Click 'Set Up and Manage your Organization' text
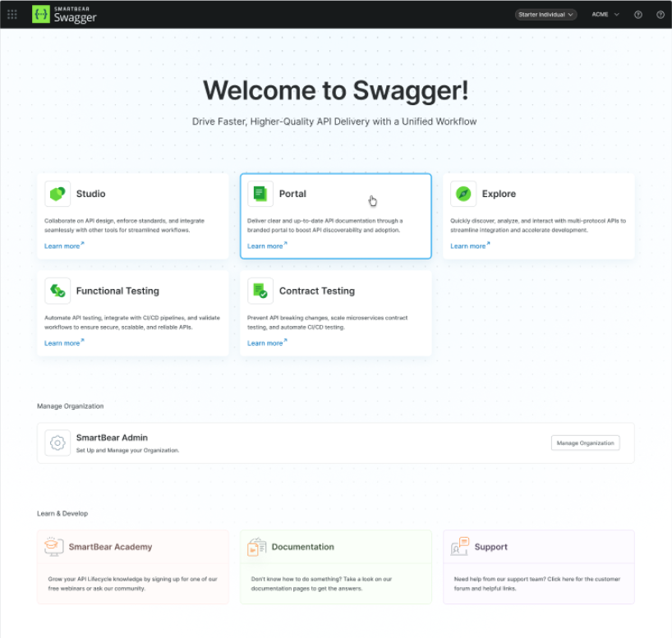The width and height of the screenshot is (672, 638). (127, 450)
